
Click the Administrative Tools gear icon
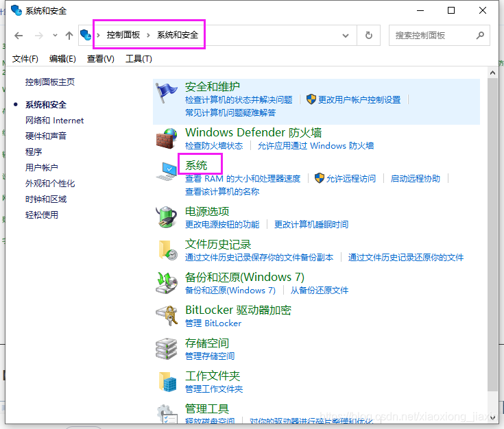(167, 414)
